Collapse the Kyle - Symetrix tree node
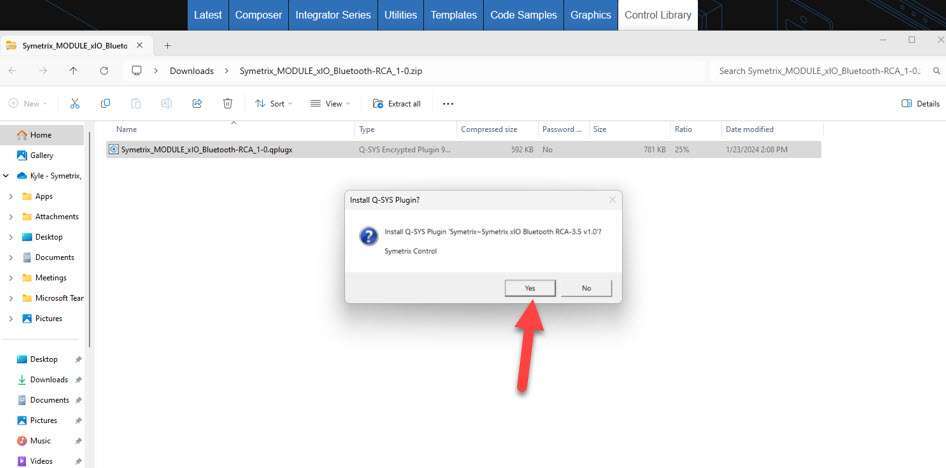This screenshot has width=946, height=468. point(6,176)
